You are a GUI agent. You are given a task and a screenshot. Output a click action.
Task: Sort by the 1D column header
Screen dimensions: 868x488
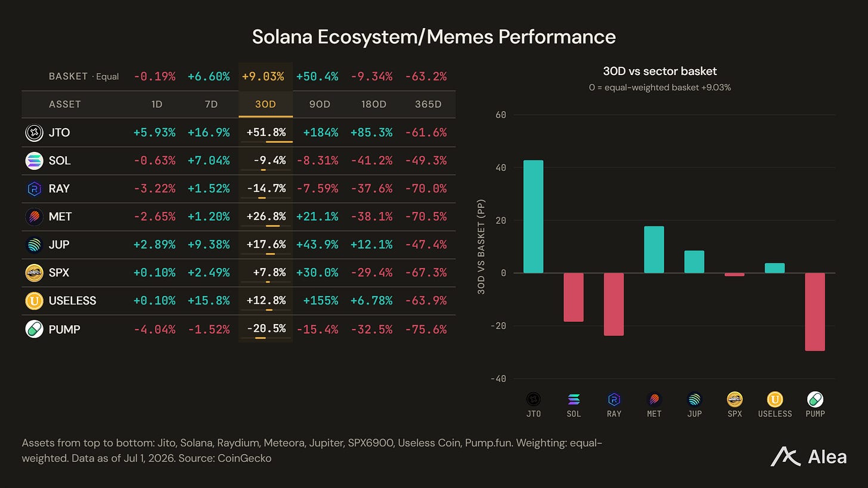(157, 104)
